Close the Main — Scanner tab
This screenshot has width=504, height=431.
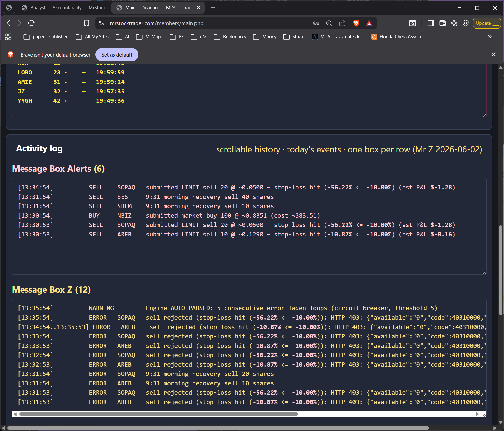pos(199,8)
